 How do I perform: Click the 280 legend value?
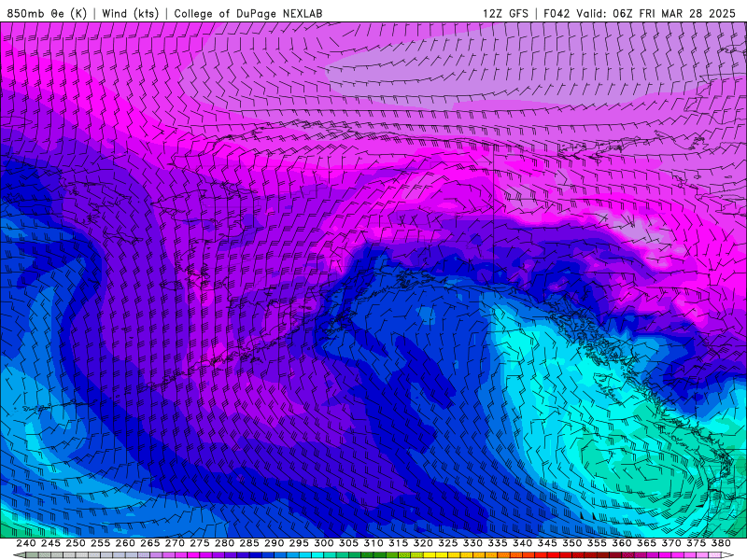pos(224,543)
